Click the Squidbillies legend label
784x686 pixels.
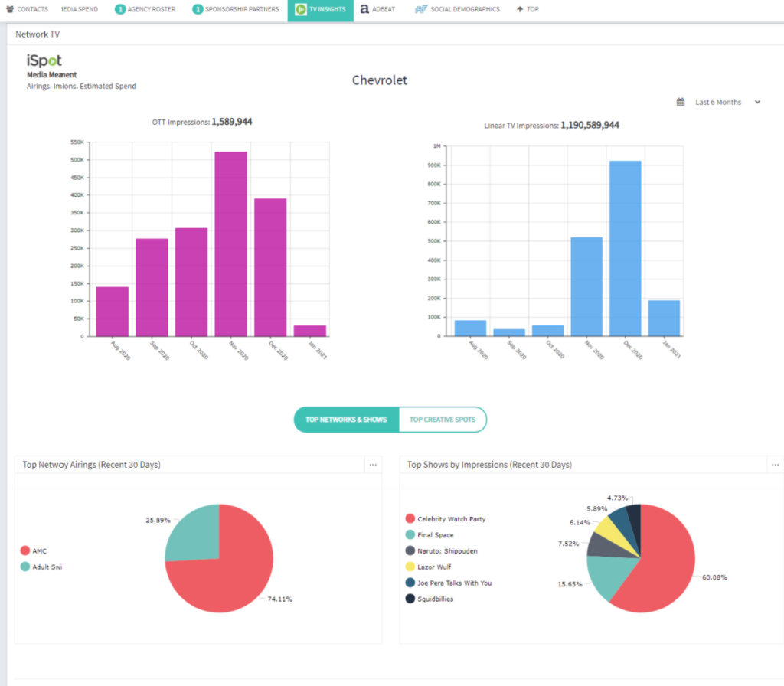click(x=436, y=599)
